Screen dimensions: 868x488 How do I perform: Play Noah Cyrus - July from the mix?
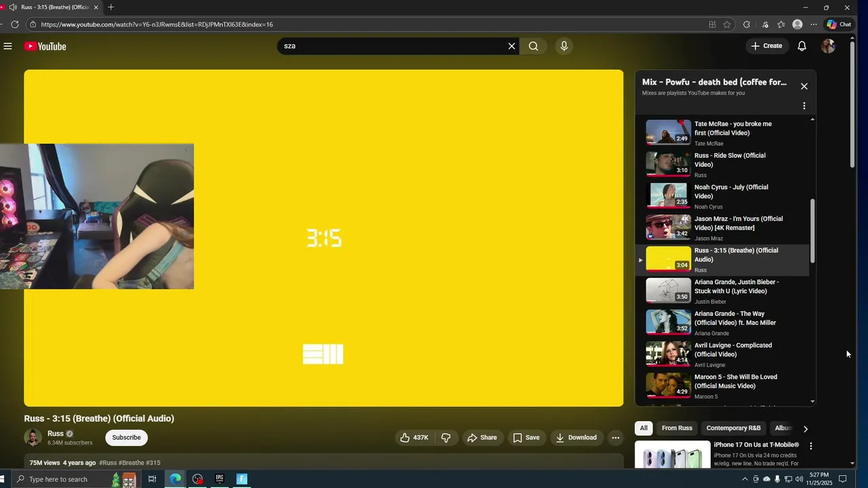pos(722,197)
